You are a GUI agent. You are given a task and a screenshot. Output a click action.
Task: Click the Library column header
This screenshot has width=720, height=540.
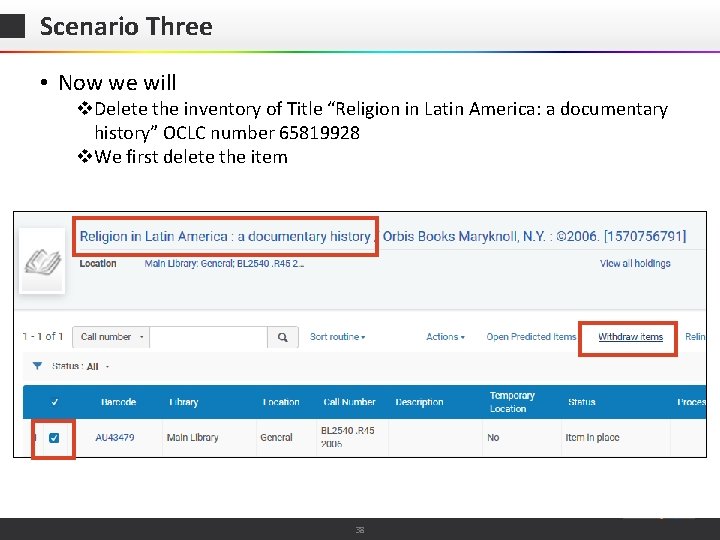[x=184, y=402]
